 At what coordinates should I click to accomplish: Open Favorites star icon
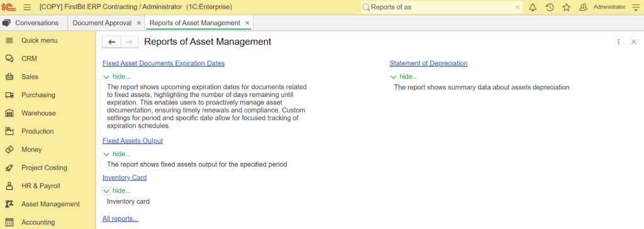[x=567, y=7]
